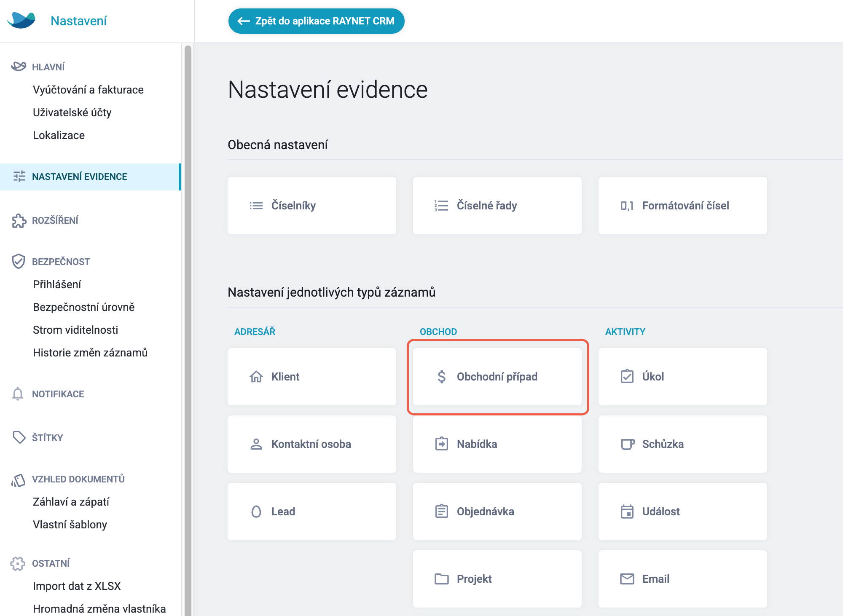
Task: Click the calendar icon on Událost card
Action: (627, 512)
